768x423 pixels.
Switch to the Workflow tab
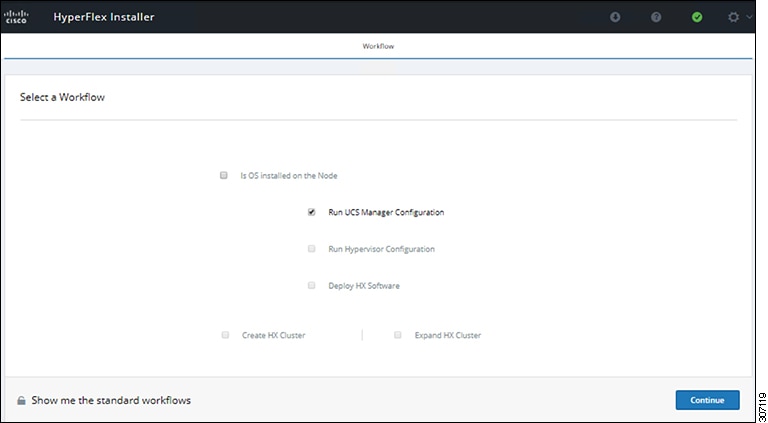coord(384,46)
